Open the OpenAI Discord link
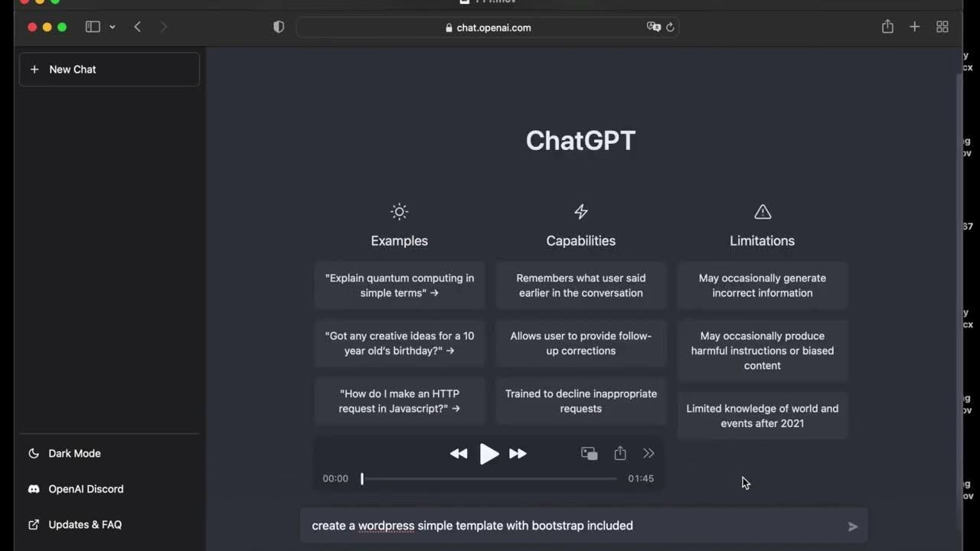Screen dimensions: 980x551 click(85, 489)
